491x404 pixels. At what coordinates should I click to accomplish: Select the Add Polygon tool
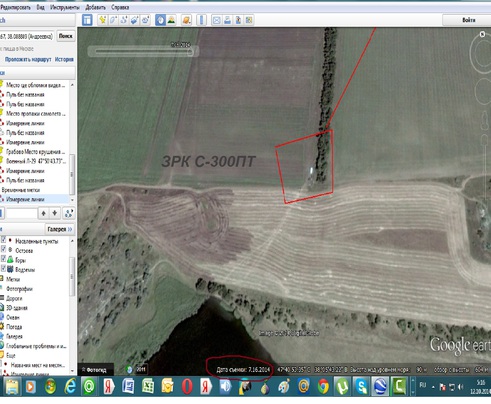point(113,20)
